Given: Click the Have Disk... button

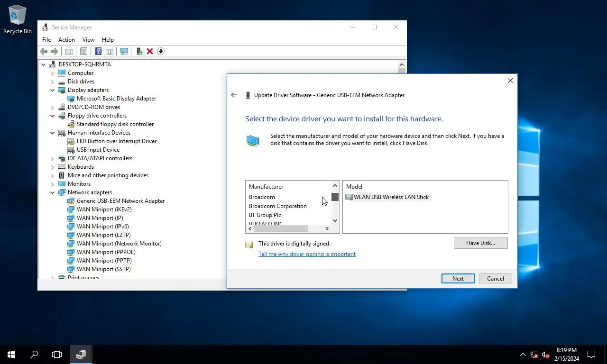Looking at the screenshot, I should coord(480,243).
